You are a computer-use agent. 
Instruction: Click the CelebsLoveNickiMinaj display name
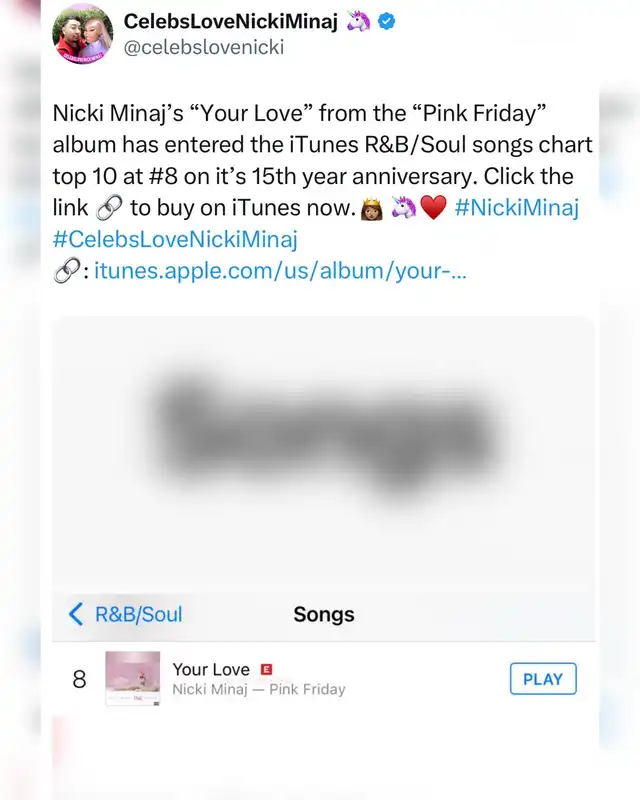pos(231,21)
